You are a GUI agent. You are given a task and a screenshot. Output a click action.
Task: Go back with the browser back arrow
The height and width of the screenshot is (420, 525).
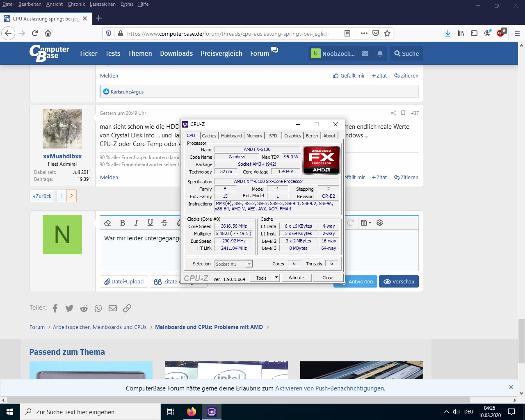(x=8, y=33)
